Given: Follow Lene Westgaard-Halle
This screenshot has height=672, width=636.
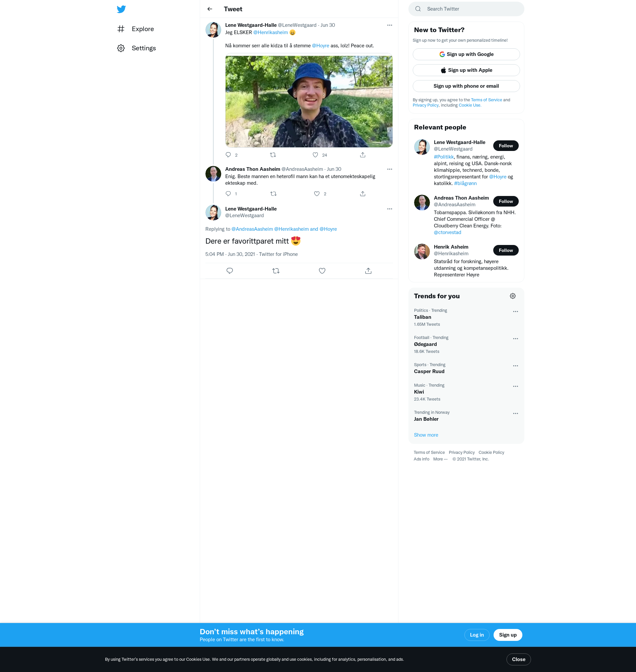Looking at the screenshot, I should pyautogui.click(x=505, y=146).
